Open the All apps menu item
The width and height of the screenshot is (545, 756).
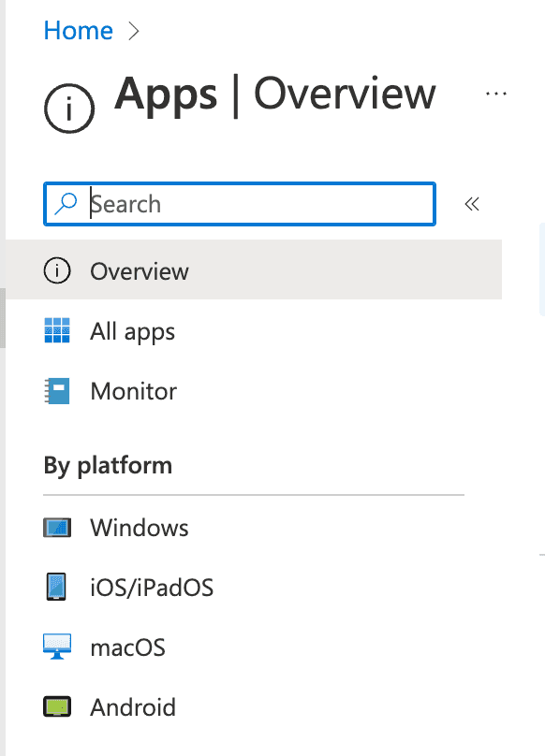coord(254,330)
